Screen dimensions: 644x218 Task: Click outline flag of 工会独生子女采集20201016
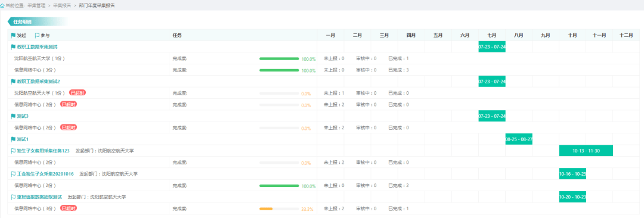pos(13,174)
